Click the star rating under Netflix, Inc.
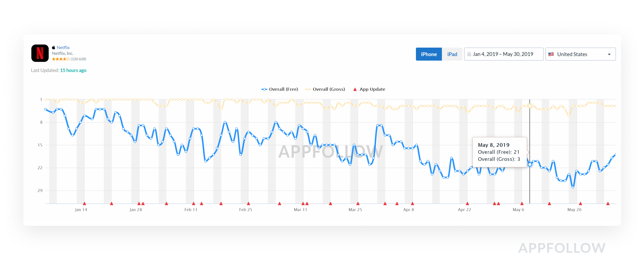 click(61, 59)
